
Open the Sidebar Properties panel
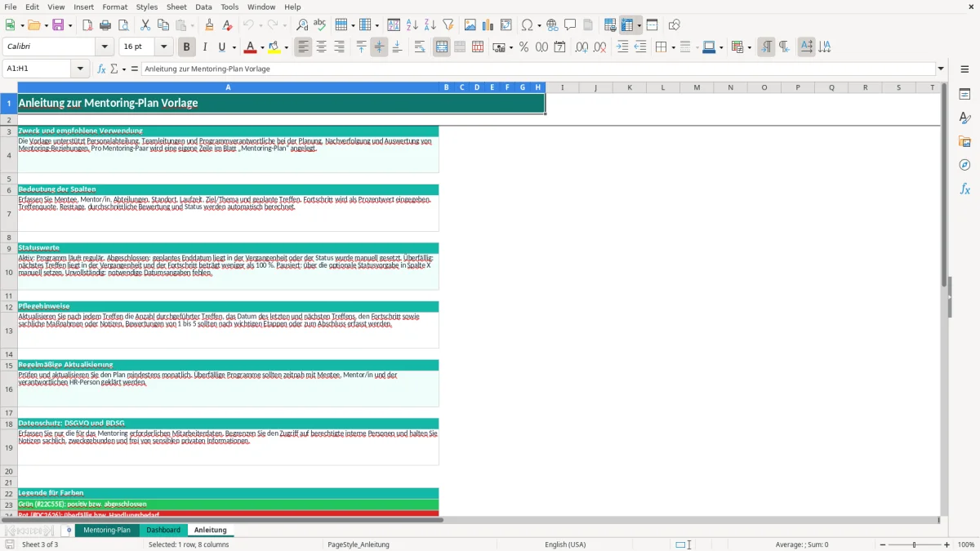[x=964, y=94]
